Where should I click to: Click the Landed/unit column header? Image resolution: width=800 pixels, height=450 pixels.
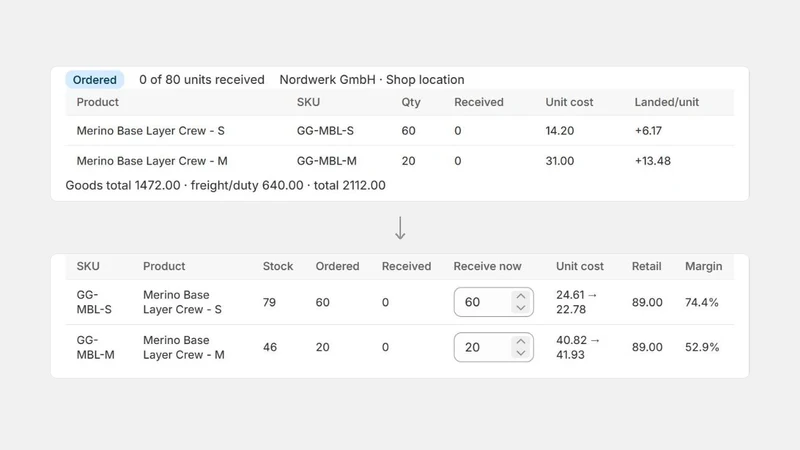666,102
